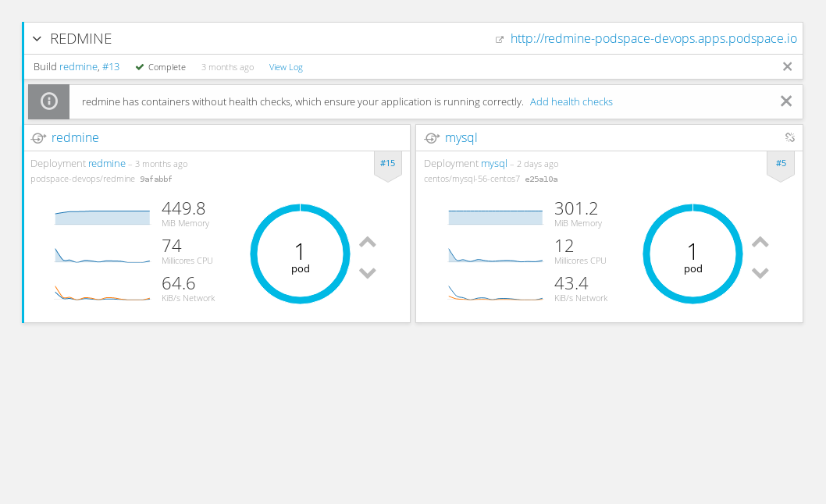Dismiss the health checks warning
This screenshot has width=826, height=504.
pyautogui.click(x=786, y=101)
